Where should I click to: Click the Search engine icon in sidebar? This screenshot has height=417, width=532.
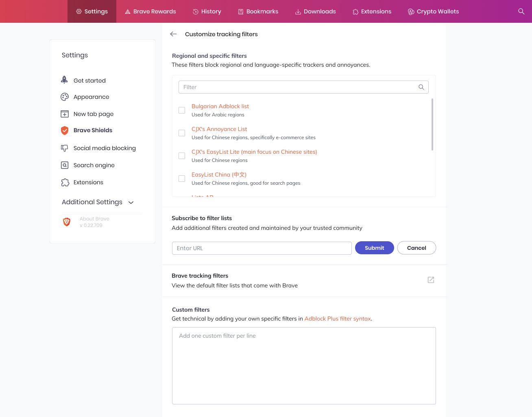(x=65, y=165)
